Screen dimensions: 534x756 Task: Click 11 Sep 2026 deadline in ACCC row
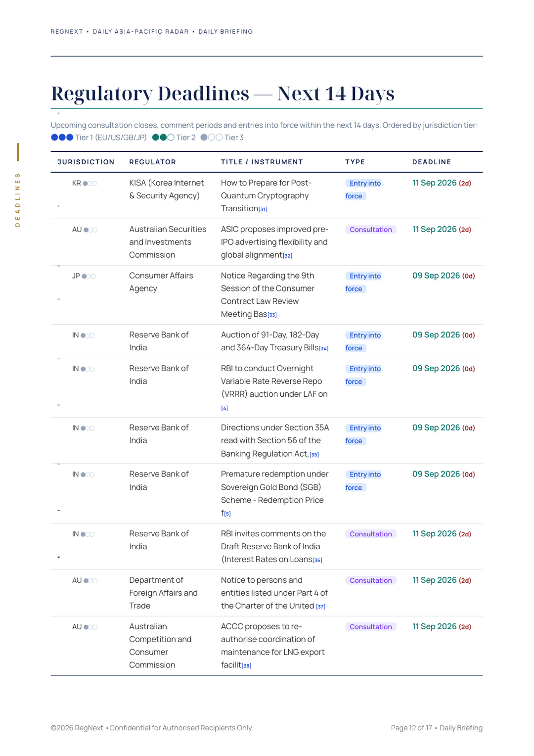[x=442, y=626]
